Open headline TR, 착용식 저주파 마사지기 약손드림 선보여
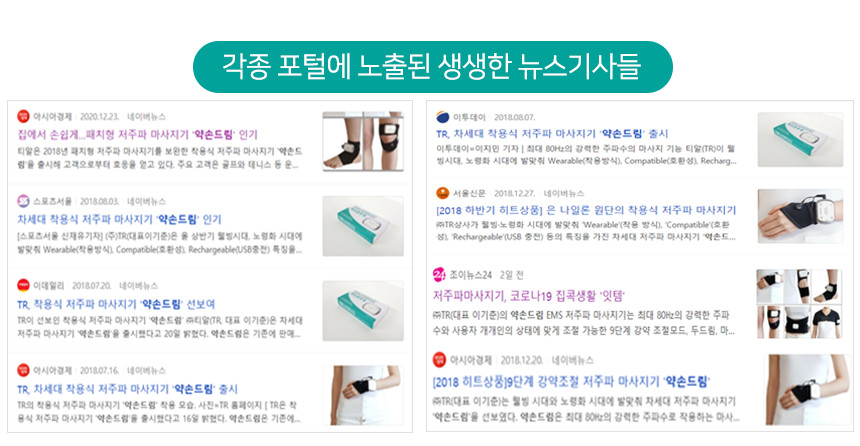The height and width of the screenshot is (446, 860). [x=116, y=303]
